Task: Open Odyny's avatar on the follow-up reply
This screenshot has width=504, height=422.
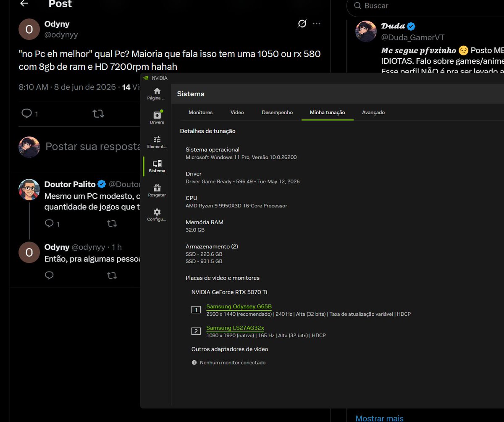Action: pyautogui.click(x=29, y=252)
